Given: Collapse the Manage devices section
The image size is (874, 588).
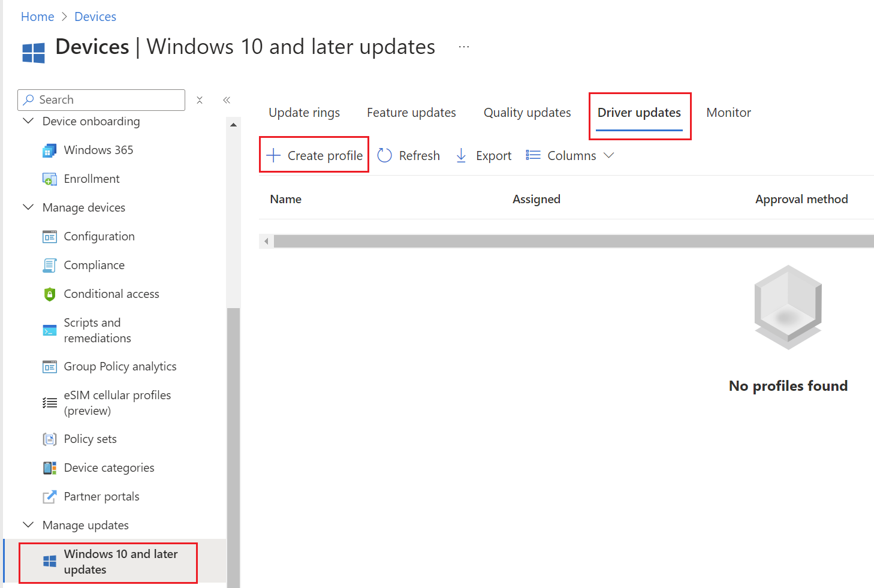Looking at the screenshot, I should pyautogui.click(x=28, y=207).
